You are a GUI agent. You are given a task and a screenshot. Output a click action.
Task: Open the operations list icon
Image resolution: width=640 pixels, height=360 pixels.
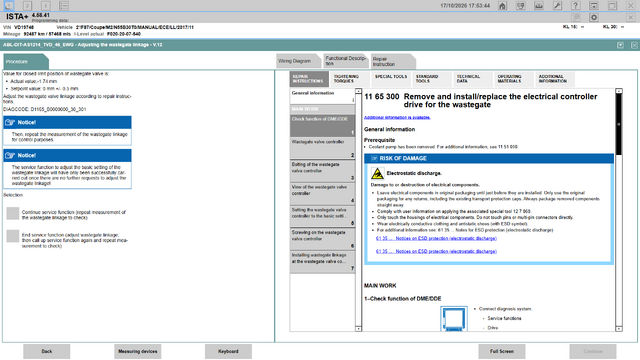64,6
